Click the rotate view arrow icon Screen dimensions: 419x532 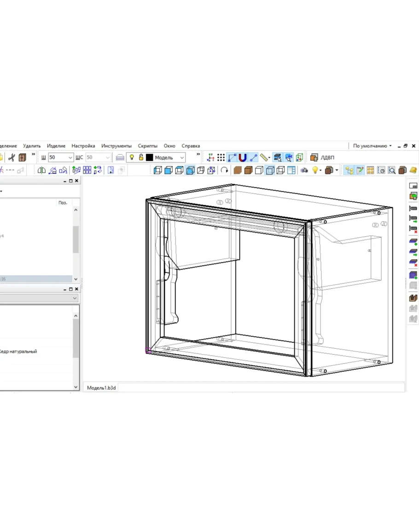[x=224, y=170]
